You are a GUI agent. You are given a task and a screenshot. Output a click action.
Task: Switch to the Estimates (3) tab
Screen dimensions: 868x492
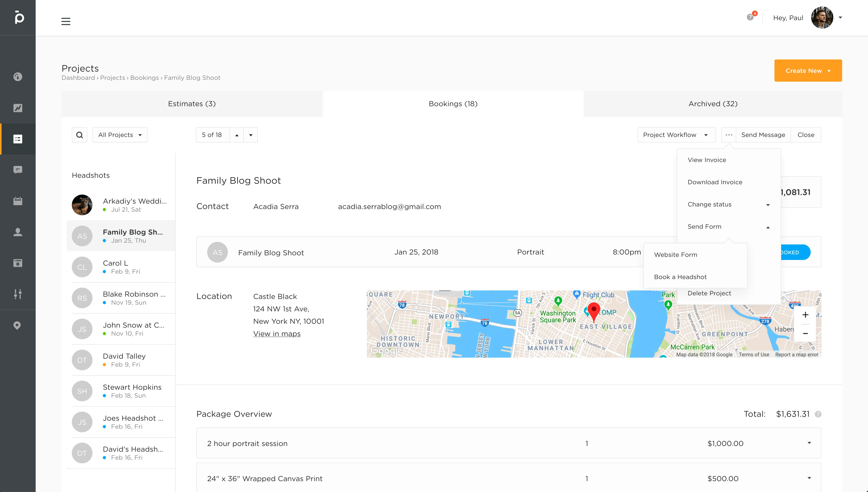(192, 104)
